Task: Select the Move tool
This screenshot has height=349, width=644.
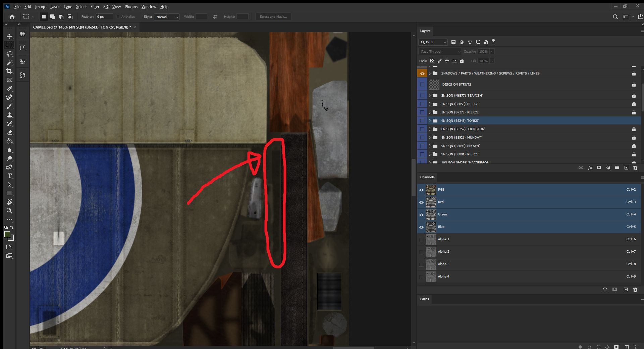Action: point(9,36)
